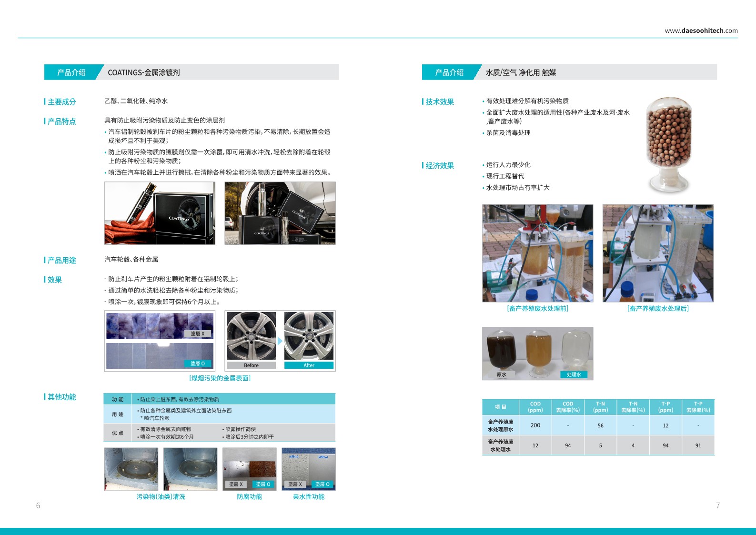Open the 畜产养殖废水处理后 equipment photo
756x535 pixels.
pyautogui.click(x=658, y=253)
